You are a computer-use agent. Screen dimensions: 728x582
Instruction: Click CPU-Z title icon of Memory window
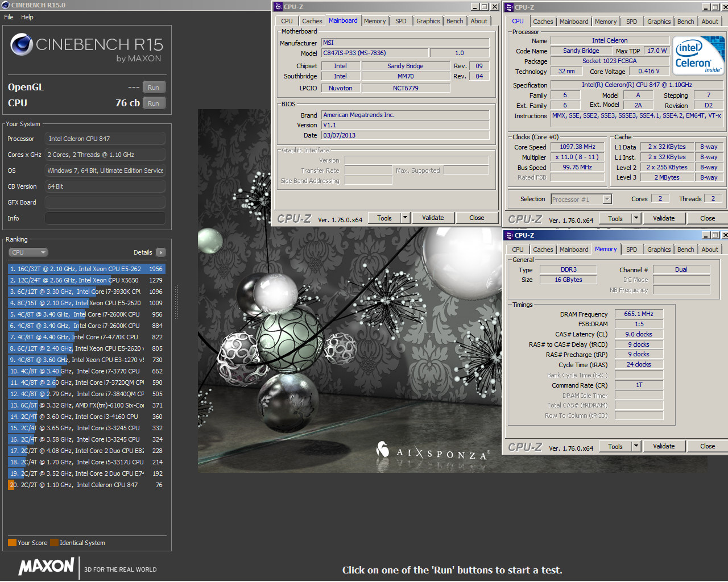coord(509,235)
